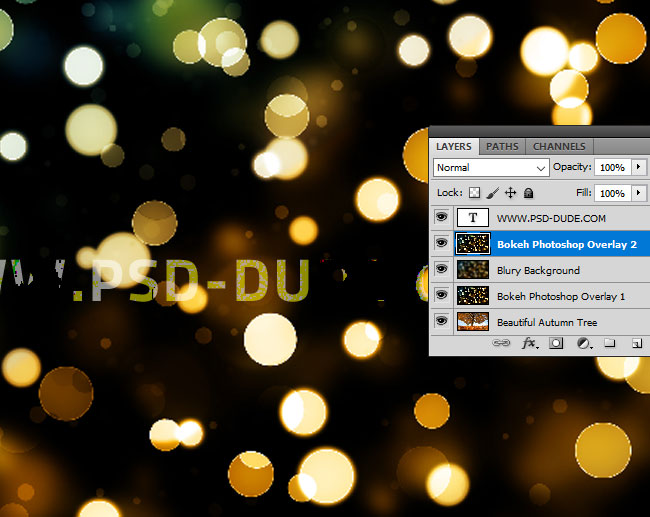
Task: Select the Beautiful Autumn Tree thumbnail
Action: click(x=473, y=322)
